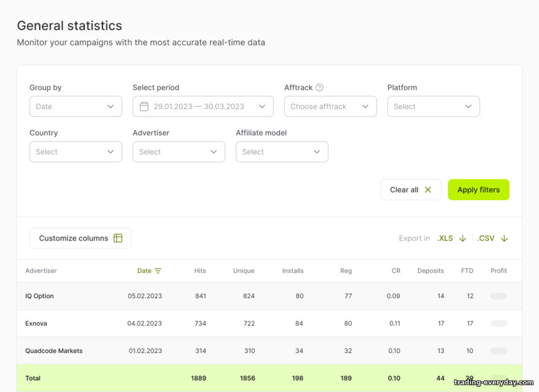Open the Country Select dropdown

click(x=75, y=152)
